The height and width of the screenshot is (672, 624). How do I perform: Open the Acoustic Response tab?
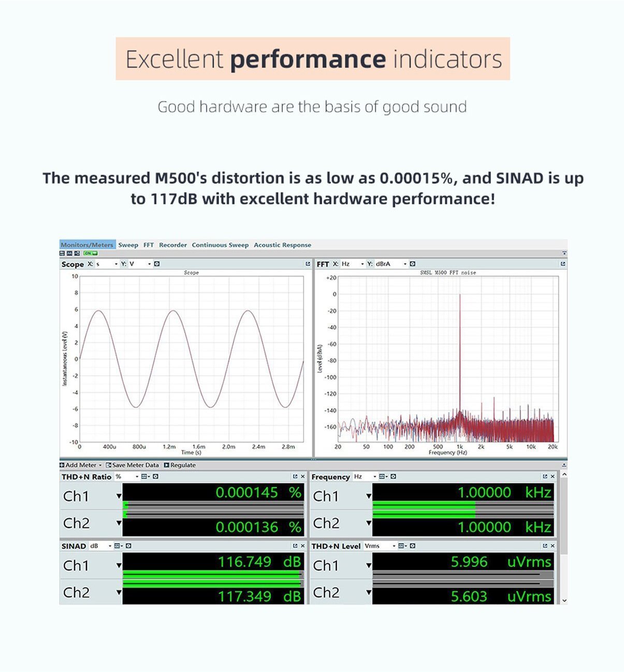point(282,245)
